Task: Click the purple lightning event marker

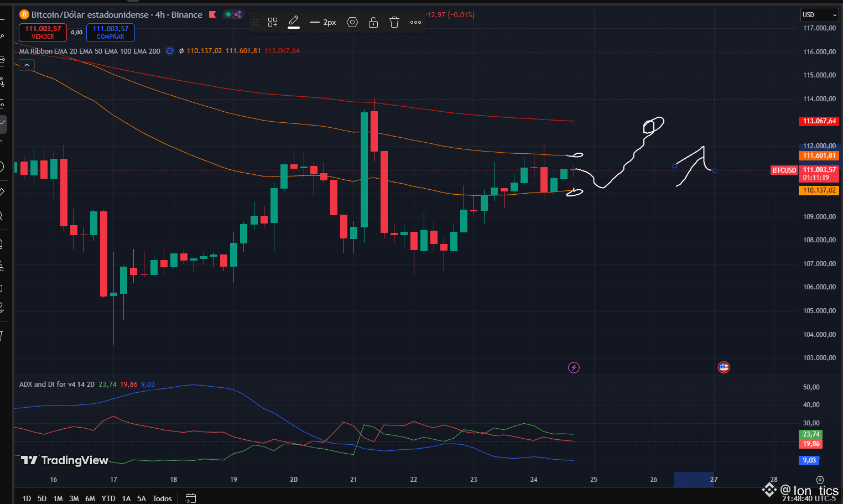Action: [x=574, y=367]
